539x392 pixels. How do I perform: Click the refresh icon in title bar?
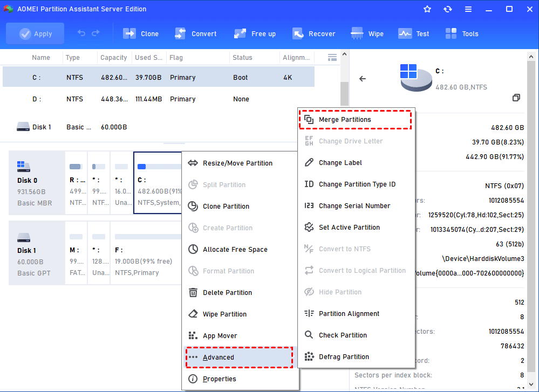pyautogui.click(x=448, y=9)
